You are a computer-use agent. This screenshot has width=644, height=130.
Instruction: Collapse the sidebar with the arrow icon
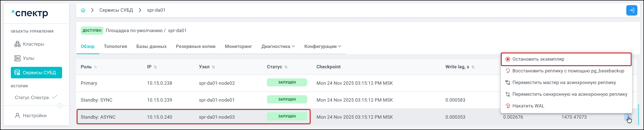[60, 106]
